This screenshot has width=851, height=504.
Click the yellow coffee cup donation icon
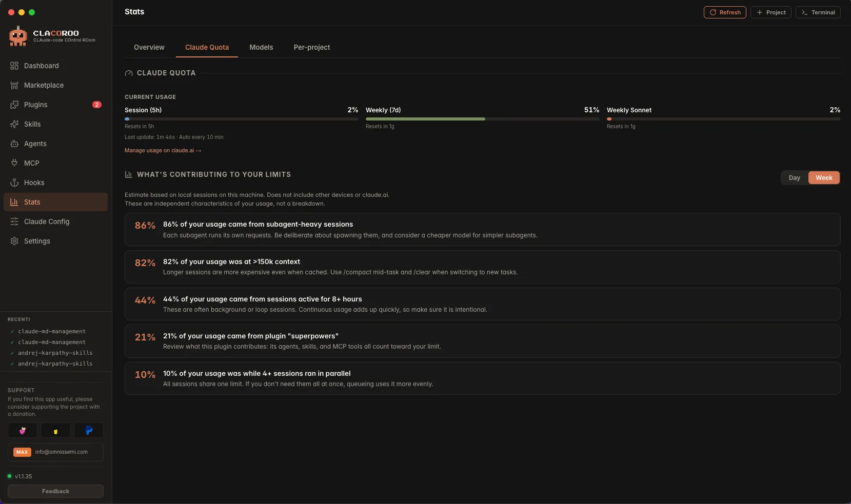click(x=55, y=431)
